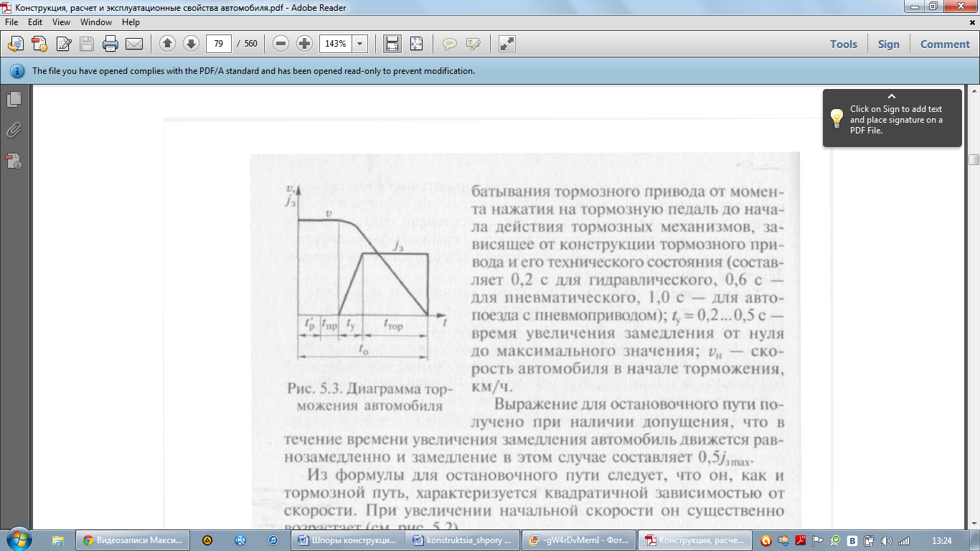980x551 pixels.
Task: Click the vertical scrollbar thumb
Action: 974,159
